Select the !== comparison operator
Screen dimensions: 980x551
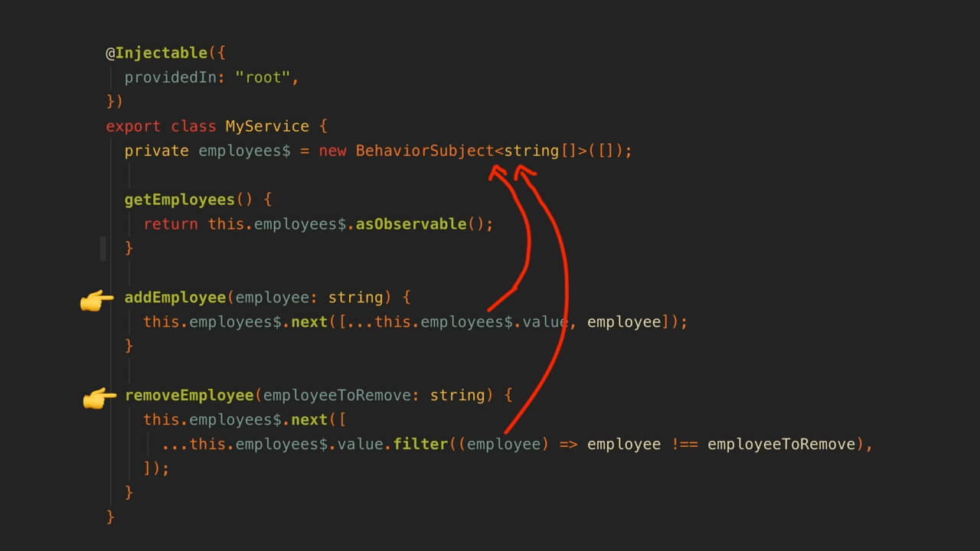(x=684, y=445)
